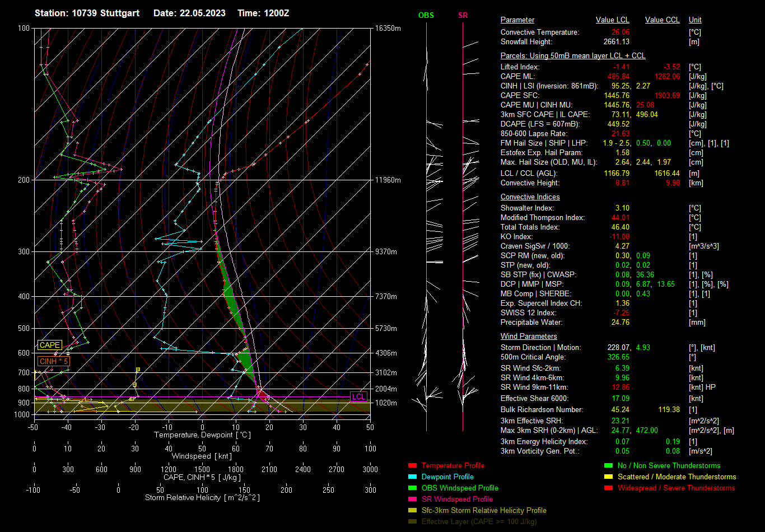Image resolution: width=765 pixels, height=532 pixels.
Task: Click the magenta LCL marker label
Action: click(358, 396)
